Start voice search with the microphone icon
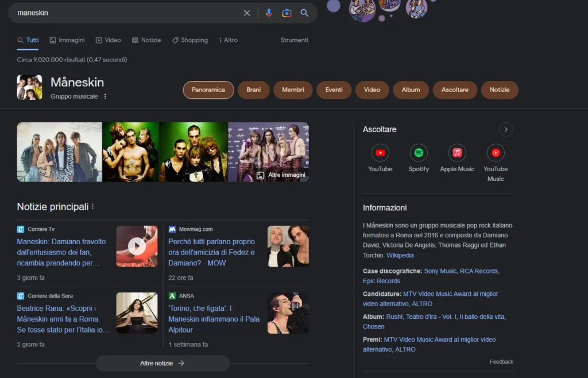Screen dimensions: 588x378 (x=269, y=13)
